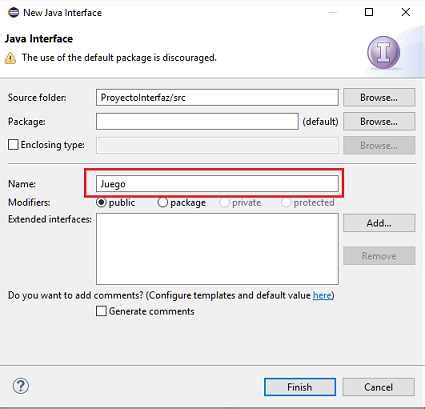Click the Source folder text field

point(217,97)
